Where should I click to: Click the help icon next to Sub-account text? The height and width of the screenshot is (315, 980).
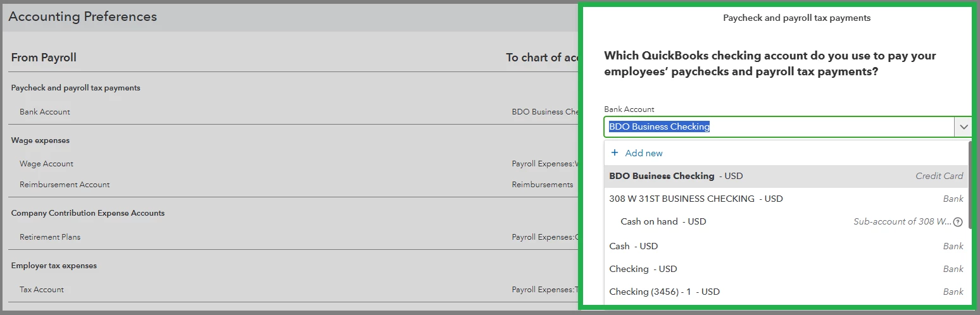(958, 222)
